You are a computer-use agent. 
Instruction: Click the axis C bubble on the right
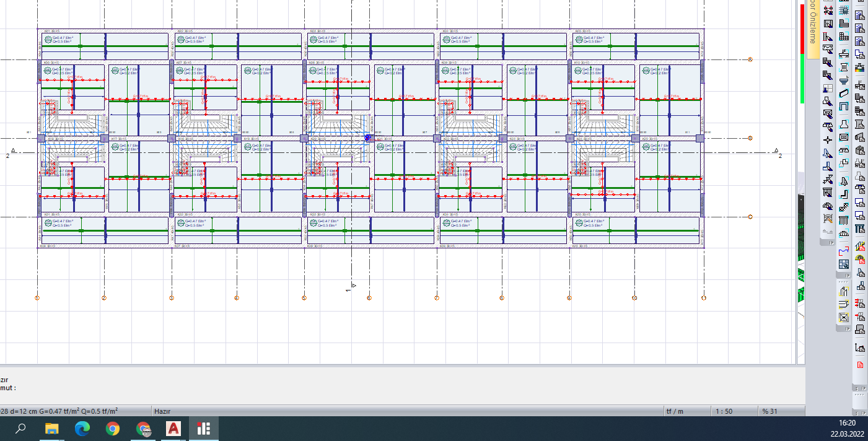tap(750, 217)
